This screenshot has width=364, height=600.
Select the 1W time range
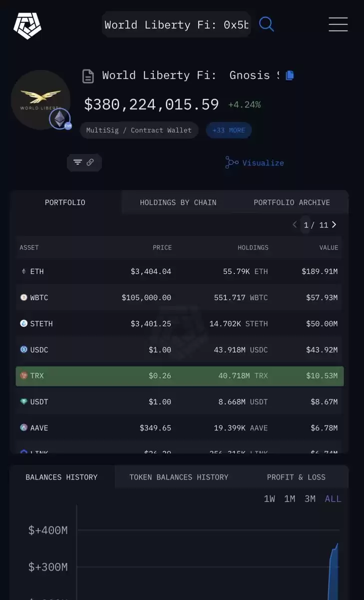270,498
